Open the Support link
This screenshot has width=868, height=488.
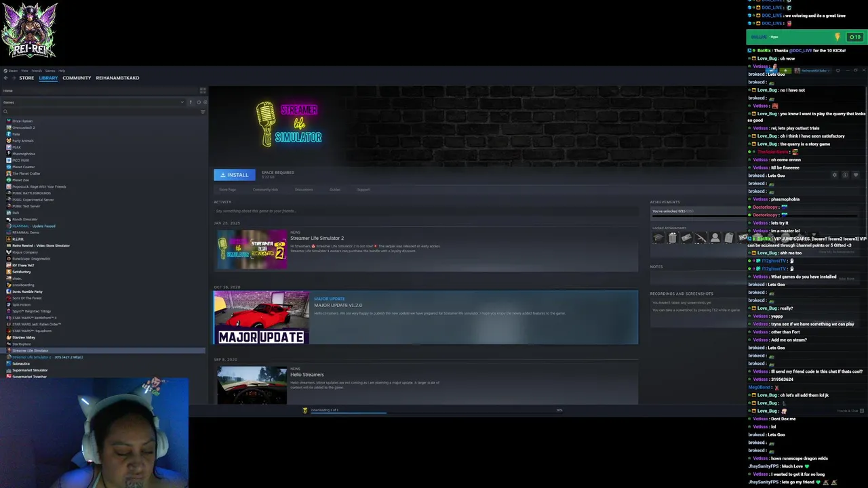[x=363, y=190]
